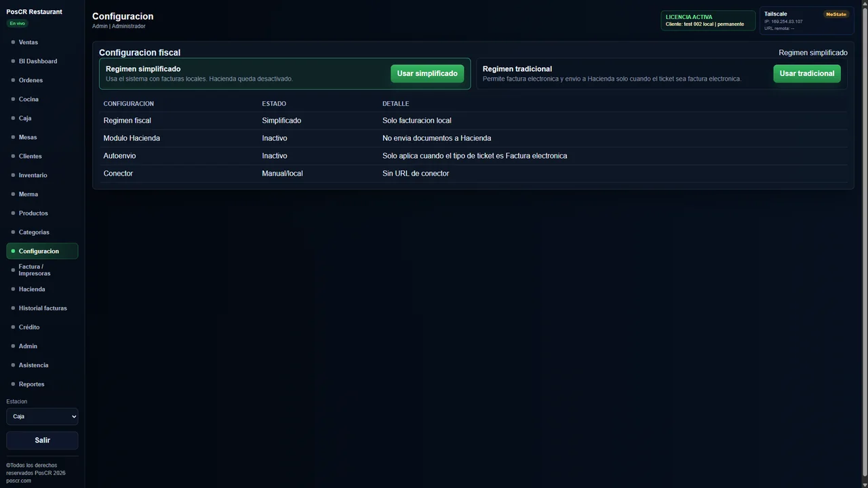Click the ESTADO column header

pos(274,104)
